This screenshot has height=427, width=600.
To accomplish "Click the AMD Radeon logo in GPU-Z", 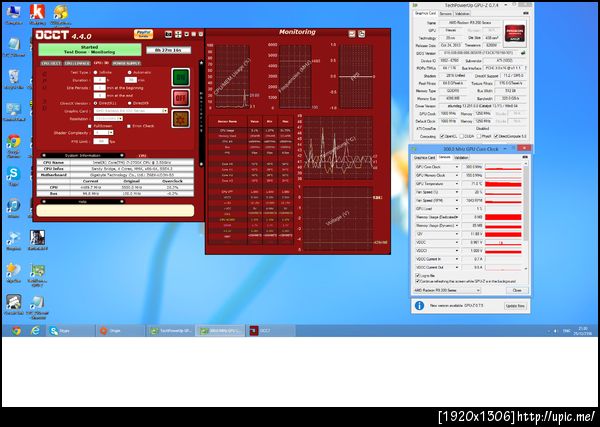I will (x=515, y=33).
